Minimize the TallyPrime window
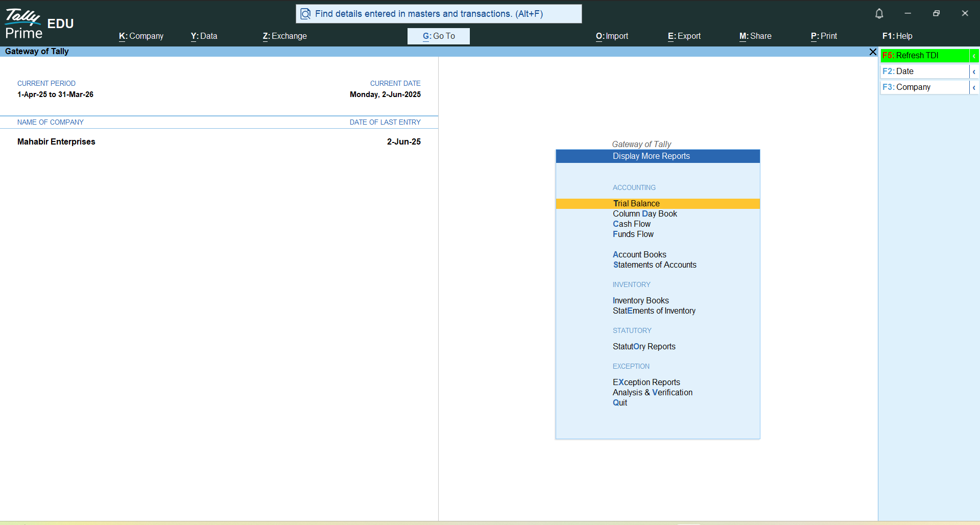This screenshot has width=980, height=525. (x=907, y=13)
